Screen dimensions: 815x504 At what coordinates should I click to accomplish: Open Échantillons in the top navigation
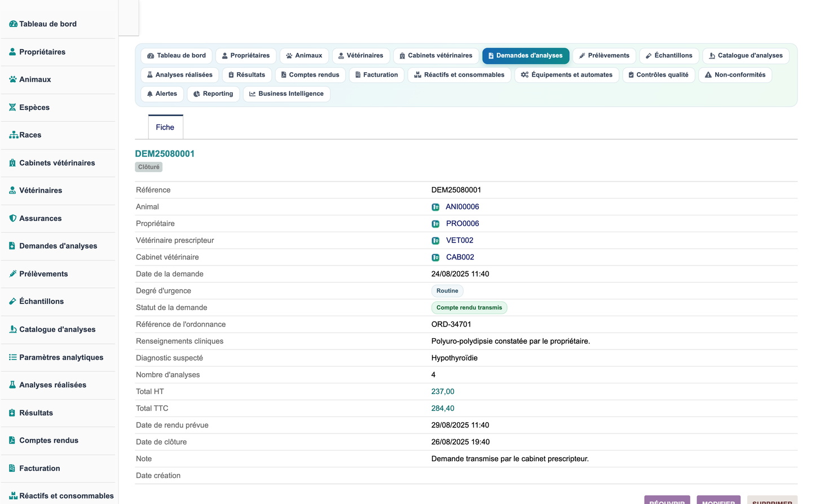[669, 56]
